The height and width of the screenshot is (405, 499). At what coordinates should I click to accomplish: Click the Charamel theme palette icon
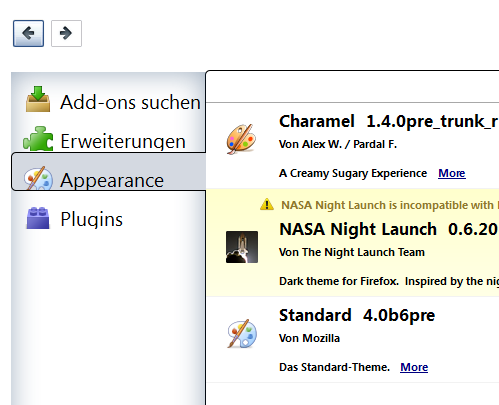[241, 139]
